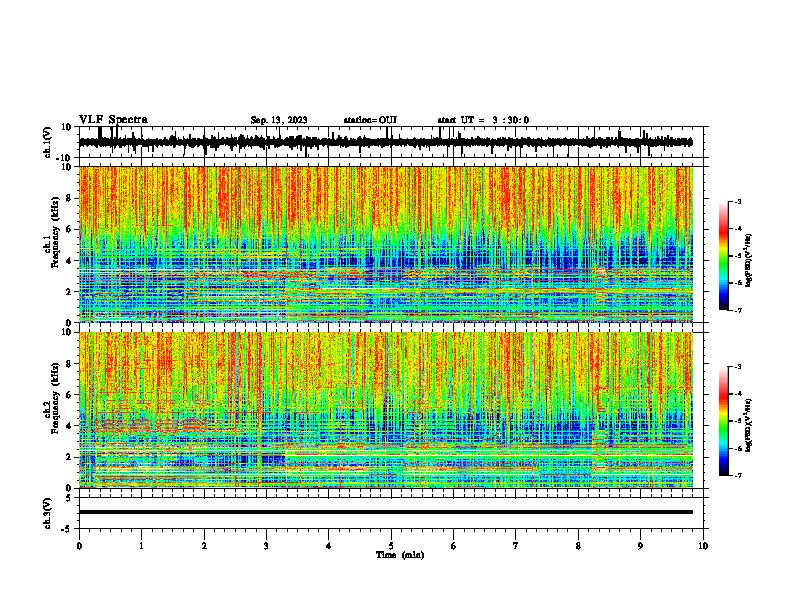Select the "start UT = 3 :30: 0" text
792x612 pixels.
click(x=483, y=120)
